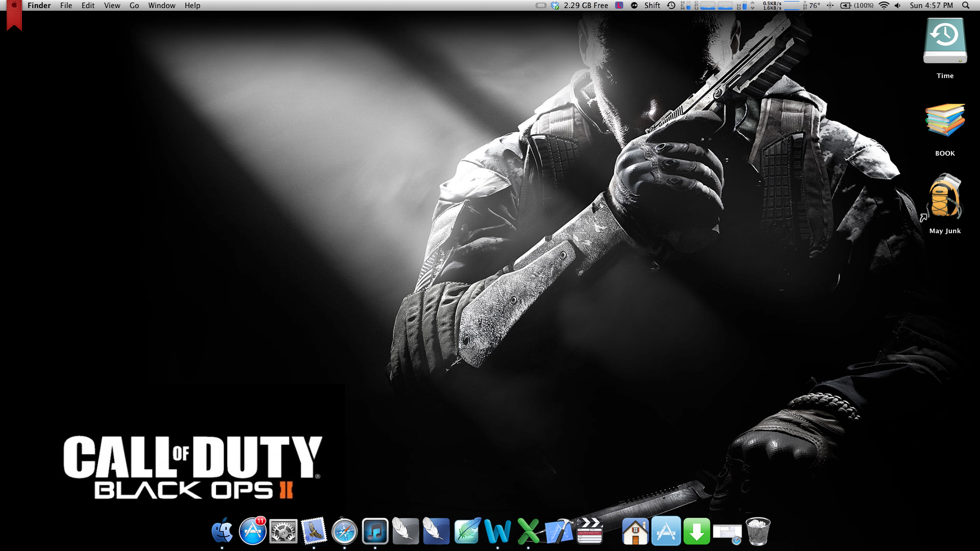Viewport: 980px width, 551px height.
Task: Click the MEM memory meter in menu bar
Action: coord(685,5)
